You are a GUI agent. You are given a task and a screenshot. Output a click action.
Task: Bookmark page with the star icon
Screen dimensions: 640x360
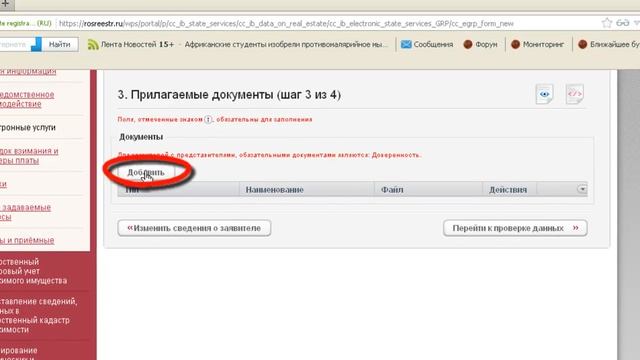click(607, 23)
